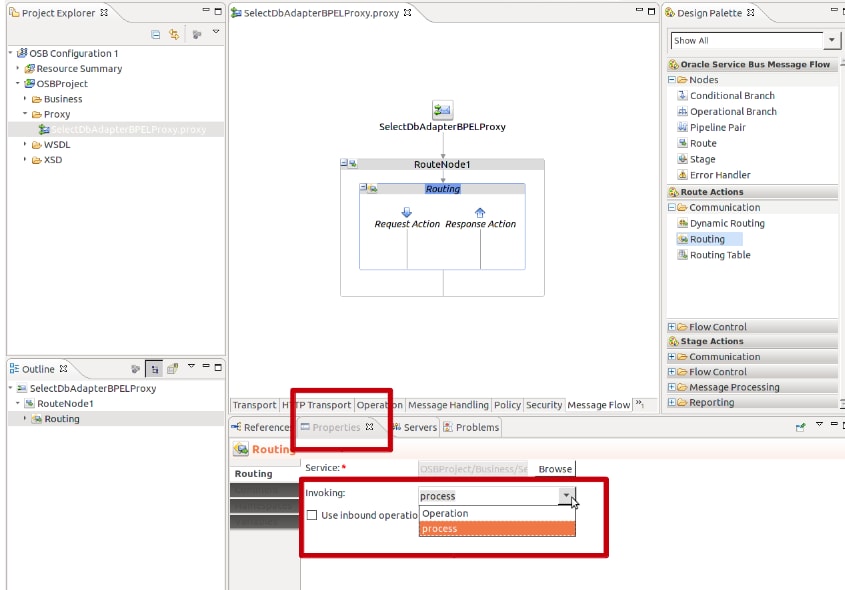Click Browse button next to Service
Screen dimensions: 845x590
coord(555,469)
